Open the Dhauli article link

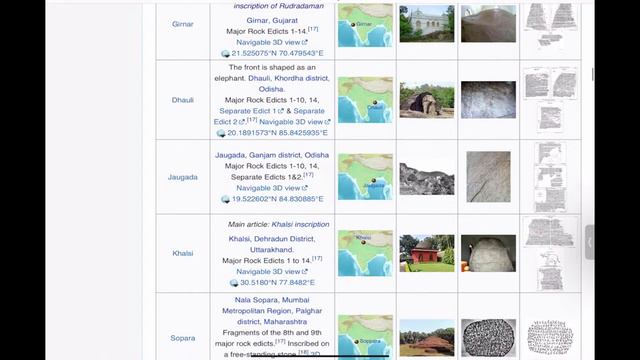tap(182, 100)
